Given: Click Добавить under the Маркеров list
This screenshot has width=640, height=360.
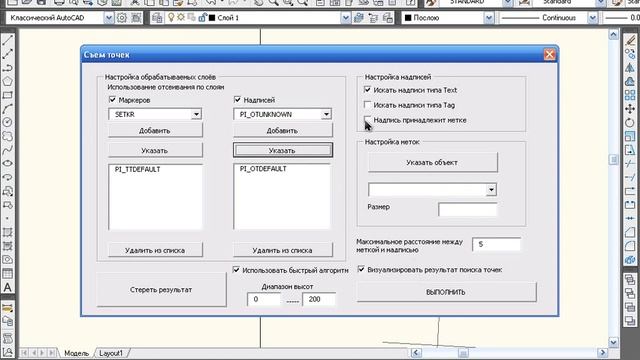Looking at the screenshot, I should (x=155, y=131).
